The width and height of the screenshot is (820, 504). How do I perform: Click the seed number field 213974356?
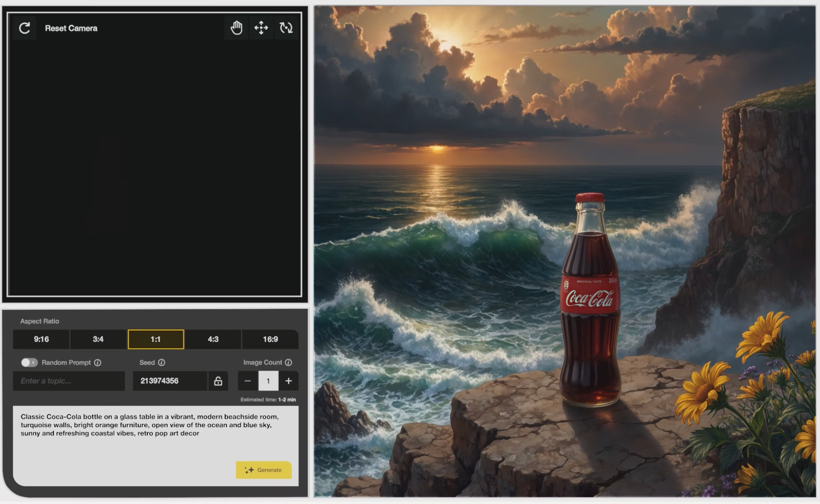pyautogui.click(x=170, y=381)
